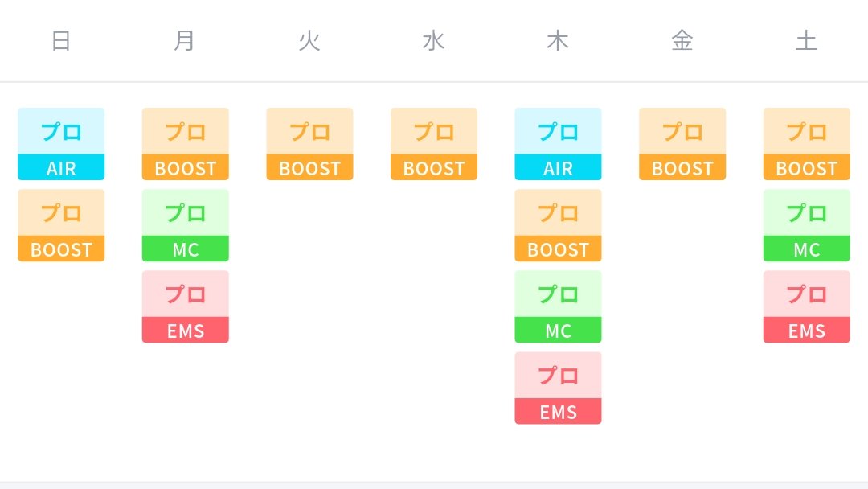
Task: Open Monday's プロ BOOST plan
Action: tap(186, 144)
